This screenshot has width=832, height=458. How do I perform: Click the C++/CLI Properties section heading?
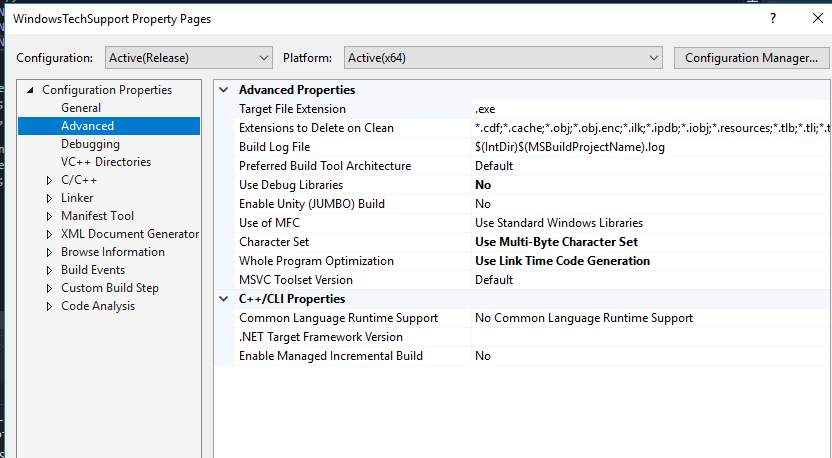click(x=292, y=299)
